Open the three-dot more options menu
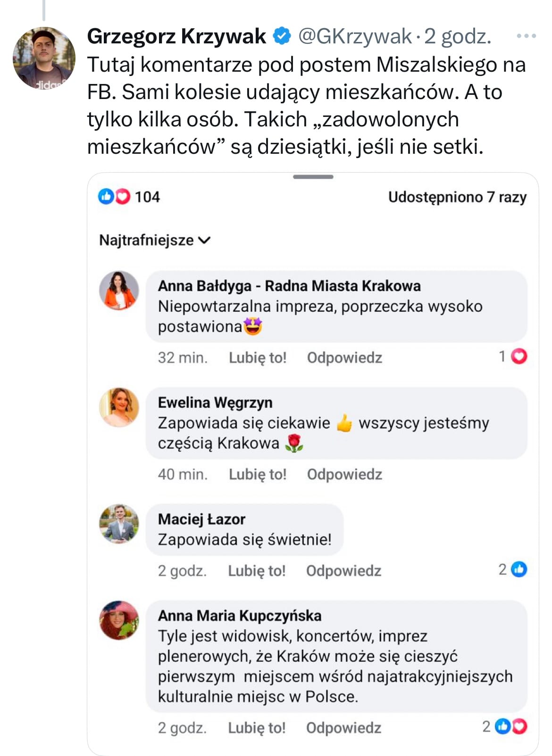This screenshot has height=756, width=552. (526, 36)
